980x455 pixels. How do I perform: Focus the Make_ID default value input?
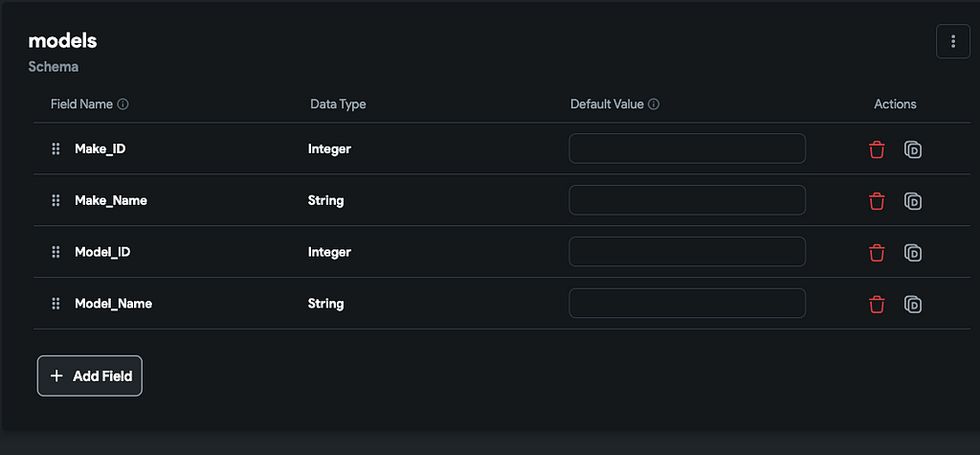point(686,148)
